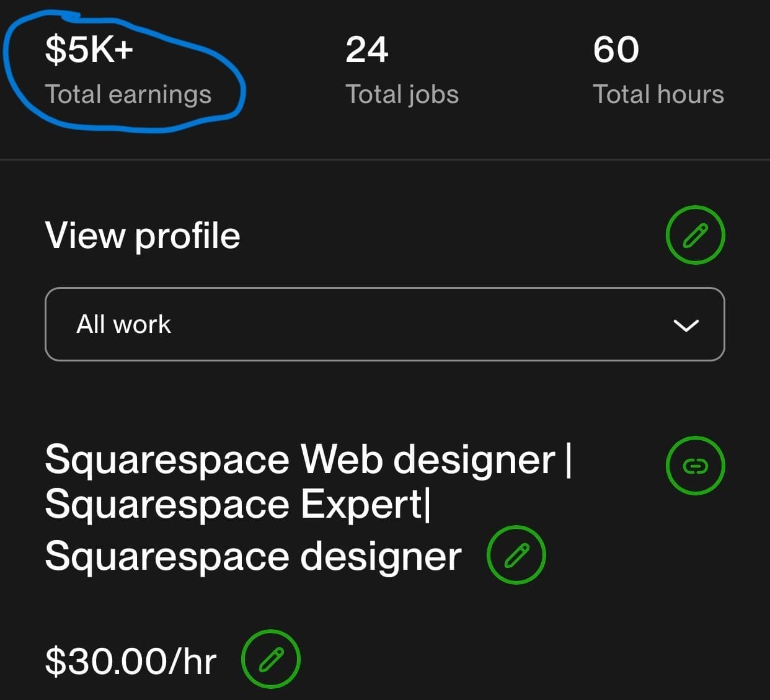Click the Squarespace Web designer title line

308,460
